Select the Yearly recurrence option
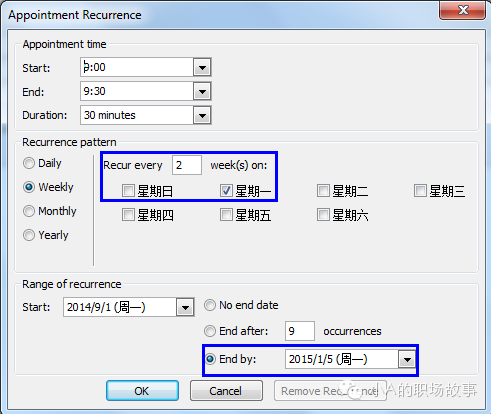The width and height of the screenshot is (491, 414). pos(29,235)
